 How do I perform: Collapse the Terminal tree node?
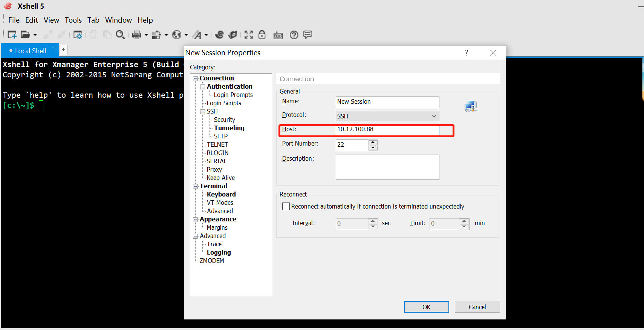tap(196, 186)
